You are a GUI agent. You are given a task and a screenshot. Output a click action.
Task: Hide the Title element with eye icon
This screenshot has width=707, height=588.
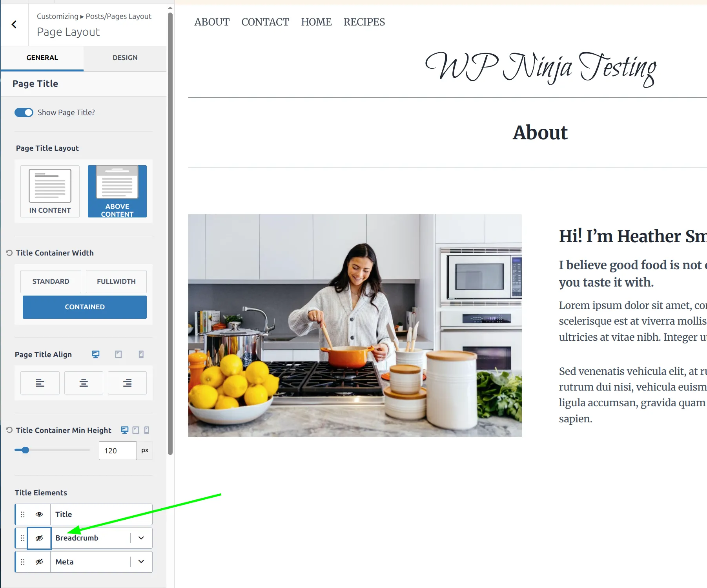point(39,514)
